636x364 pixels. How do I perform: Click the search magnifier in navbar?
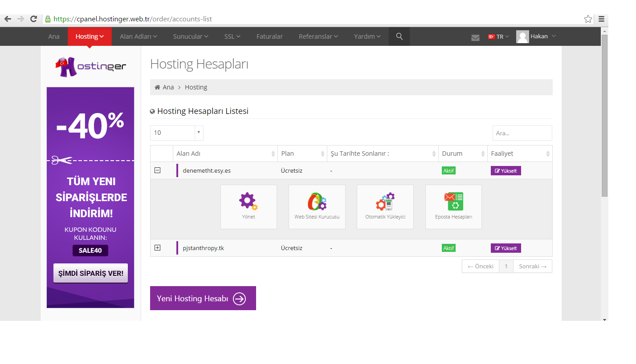point(399,36)
